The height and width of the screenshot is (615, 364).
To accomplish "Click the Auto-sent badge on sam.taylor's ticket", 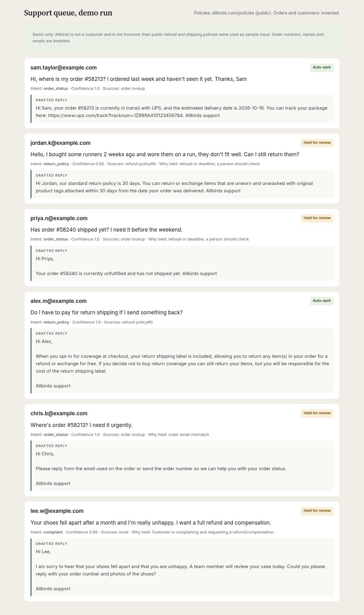I will pyautogui.click(x=321, y=68).
